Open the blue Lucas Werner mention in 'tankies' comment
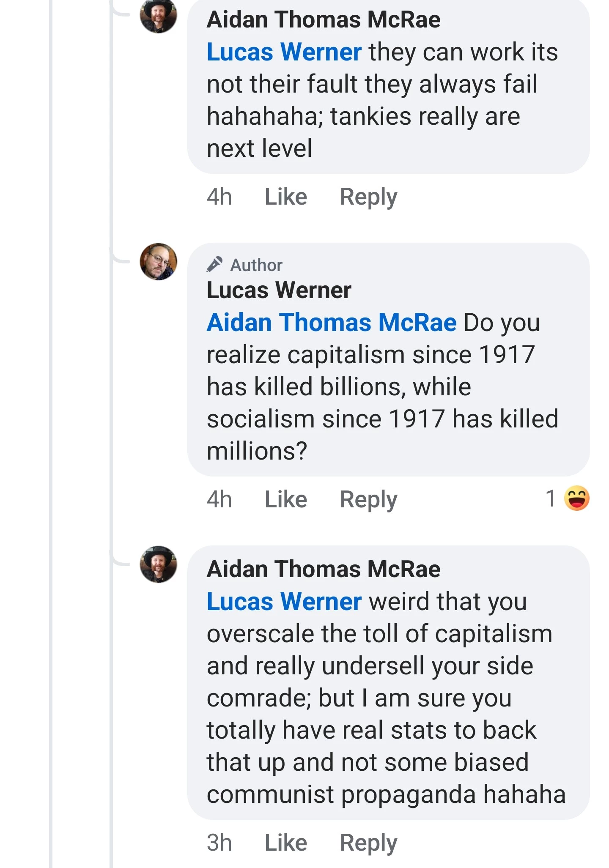 284,52
